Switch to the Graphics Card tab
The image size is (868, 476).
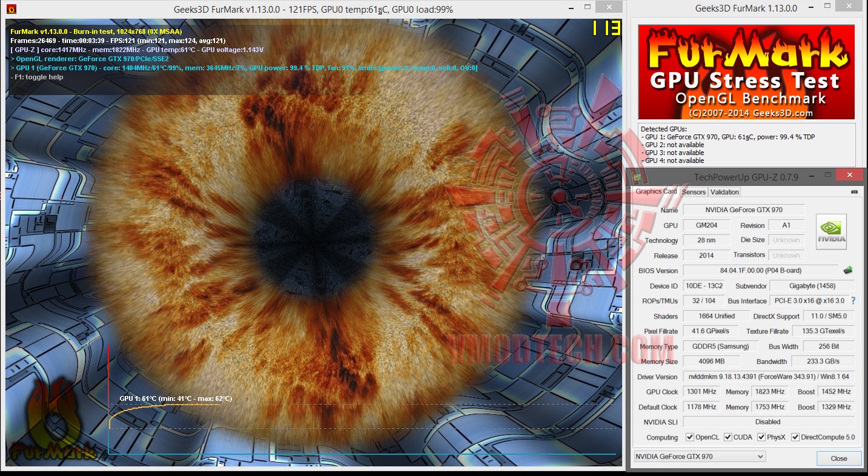656,191
